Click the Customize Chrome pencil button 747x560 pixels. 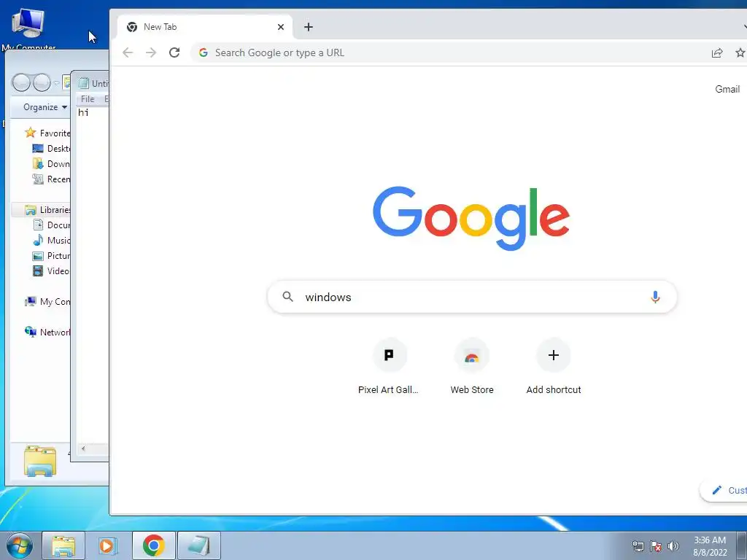724,491
